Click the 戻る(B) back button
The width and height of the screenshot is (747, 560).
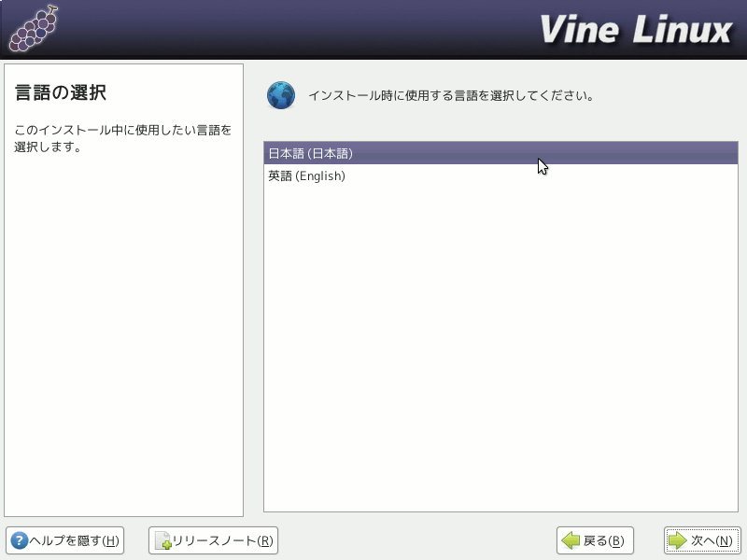(595, 540)
